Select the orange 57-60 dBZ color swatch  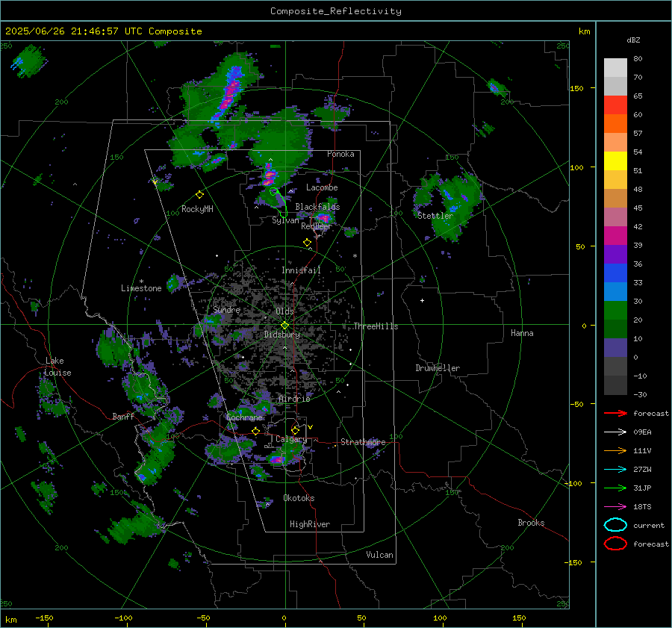point(615,124)
